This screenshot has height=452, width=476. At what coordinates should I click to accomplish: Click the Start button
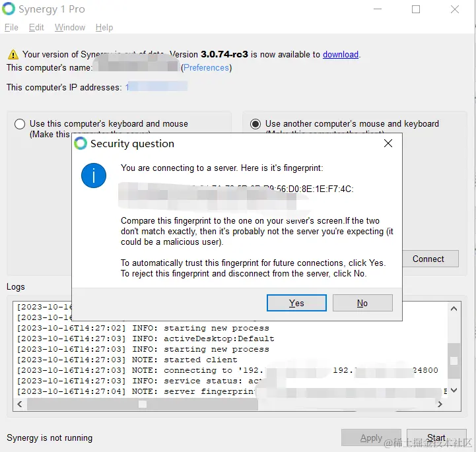(436, 437)
